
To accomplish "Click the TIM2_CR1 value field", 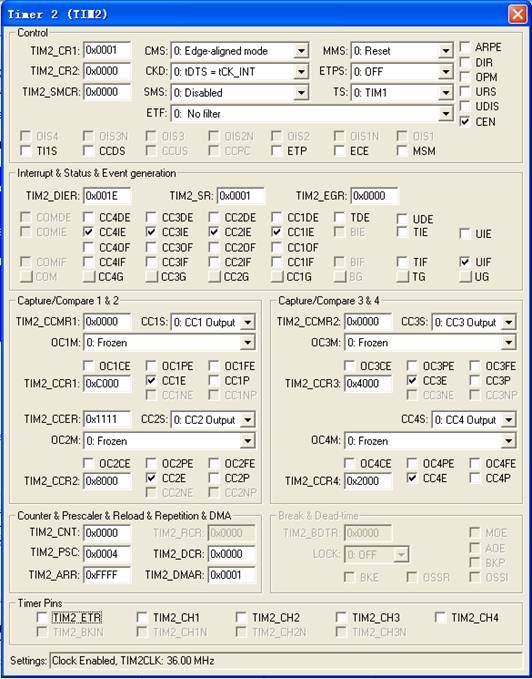I will click(x=107, y=50).
